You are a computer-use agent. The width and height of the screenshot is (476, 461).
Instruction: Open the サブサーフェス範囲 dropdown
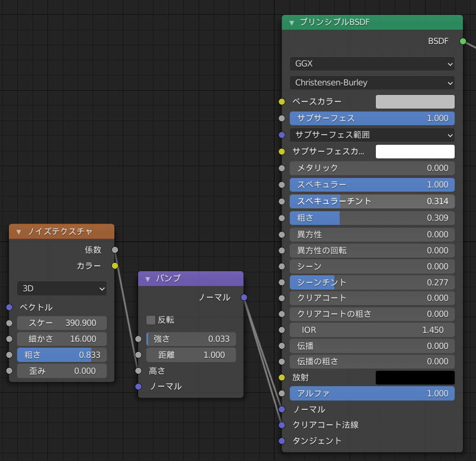(x=372, y=135)
